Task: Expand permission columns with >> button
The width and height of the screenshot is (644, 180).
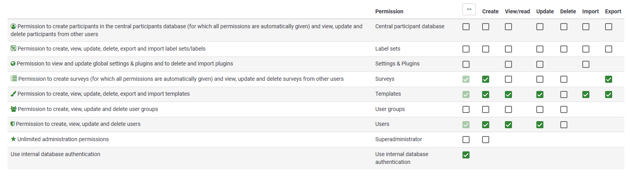Action: (x=469, y=9)
